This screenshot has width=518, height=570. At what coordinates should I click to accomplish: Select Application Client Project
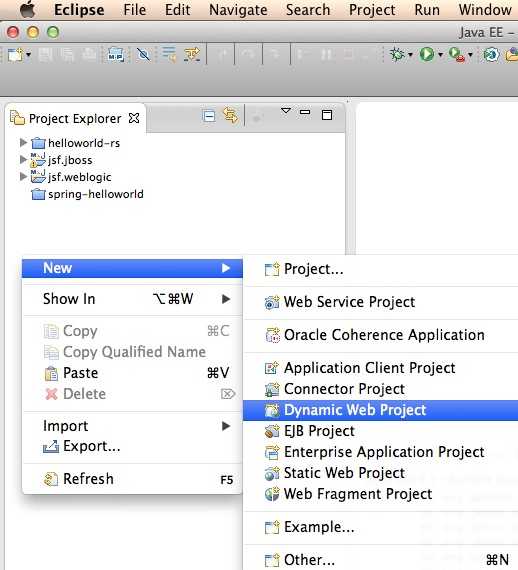point(381,368)
